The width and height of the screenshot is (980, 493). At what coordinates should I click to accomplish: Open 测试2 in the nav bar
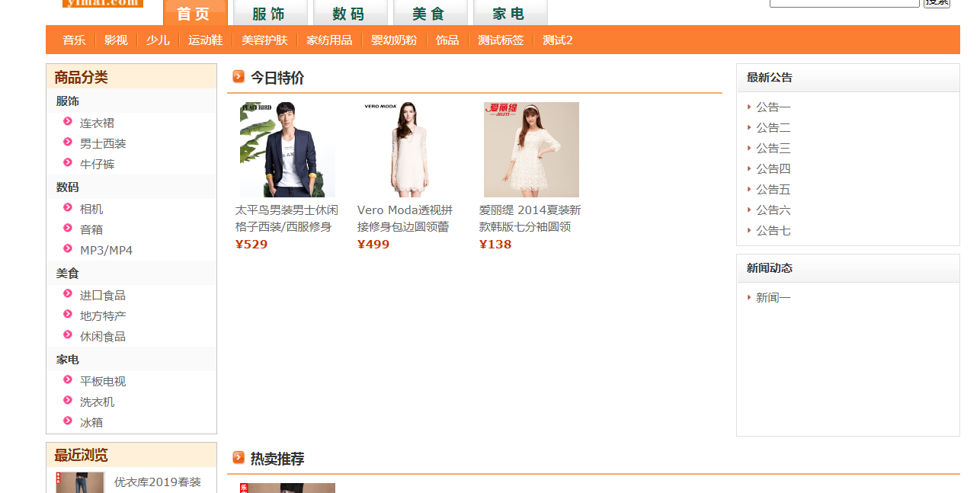pos(558,40)
